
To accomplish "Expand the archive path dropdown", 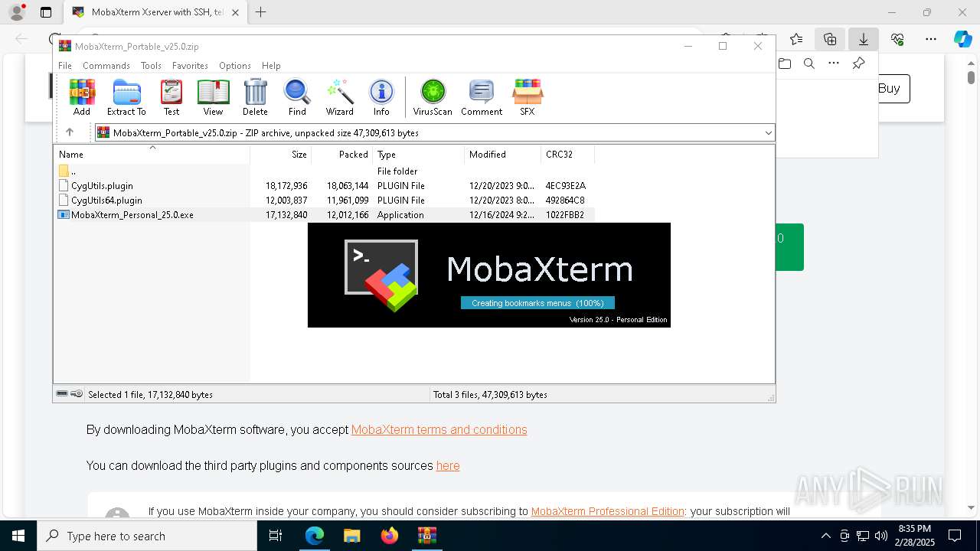I will tap(768, 133).
